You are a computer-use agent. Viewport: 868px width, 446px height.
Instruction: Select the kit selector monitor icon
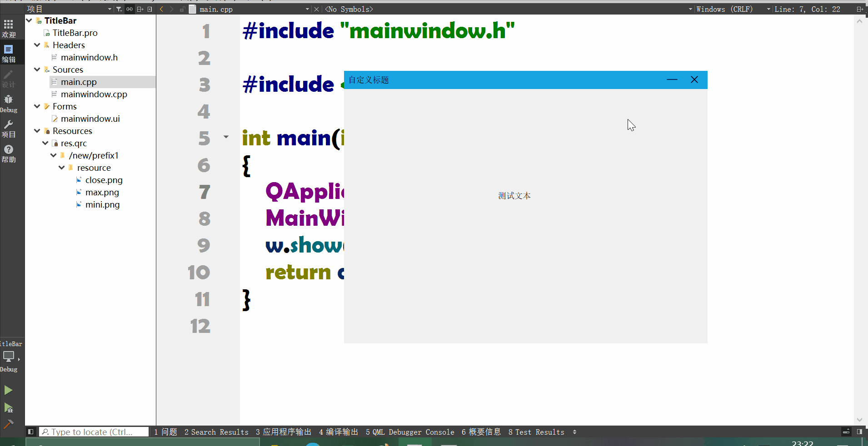(x=9, y=357)
